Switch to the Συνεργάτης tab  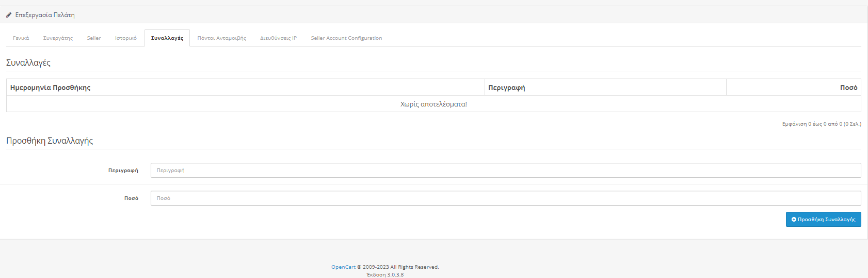point(58,38)
